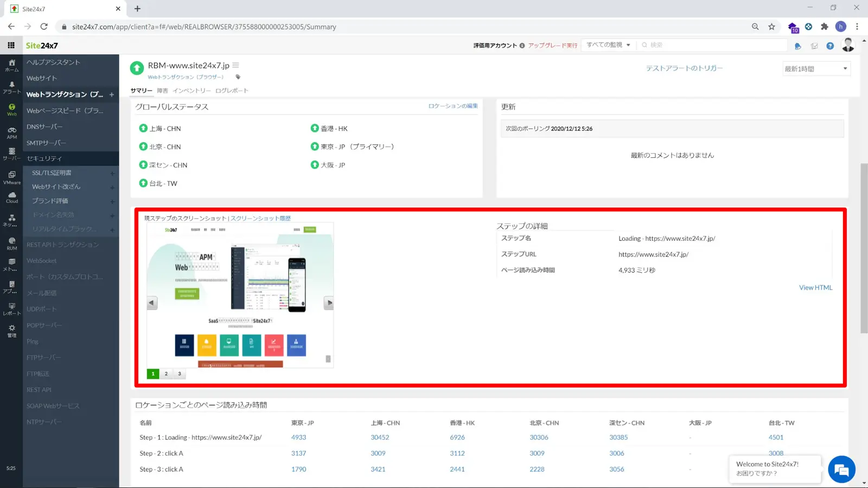Click the Webトランザクション（ブラウザー） breadcrumb link

point(186,77)
